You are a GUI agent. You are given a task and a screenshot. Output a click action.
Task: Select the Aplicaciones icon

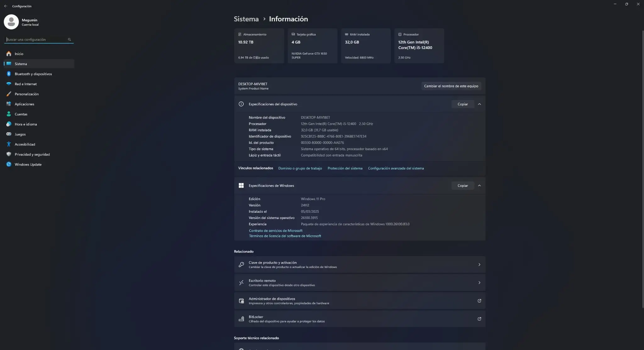tap(9, 104)
